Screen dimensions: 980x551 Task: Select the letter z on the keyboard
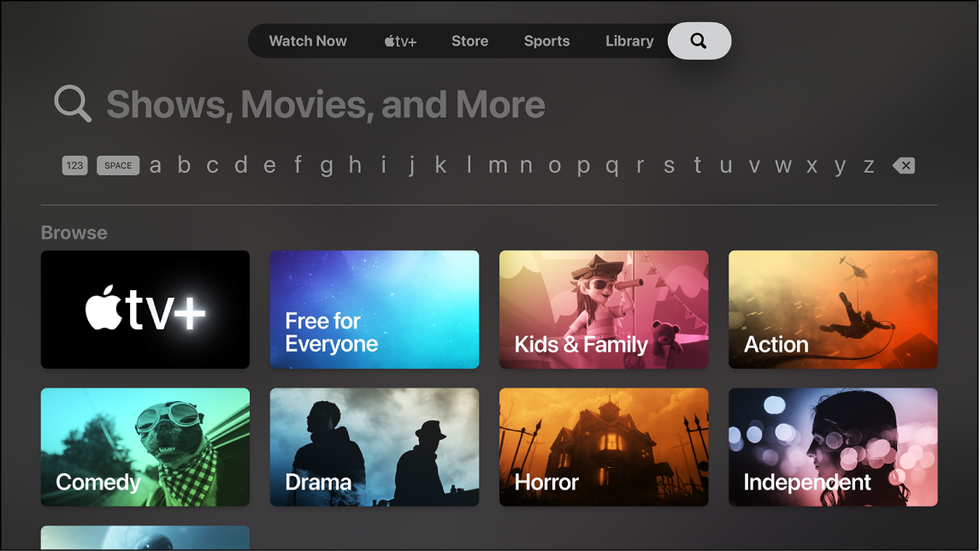(x=868, y=165)
